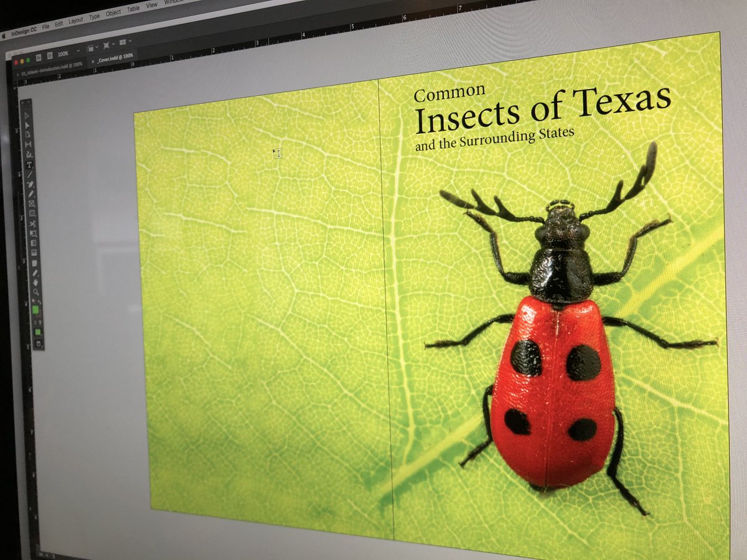Screen dimensions: 747x560
Task: Select the Eyedropper tool
Action: coord(35,273)
